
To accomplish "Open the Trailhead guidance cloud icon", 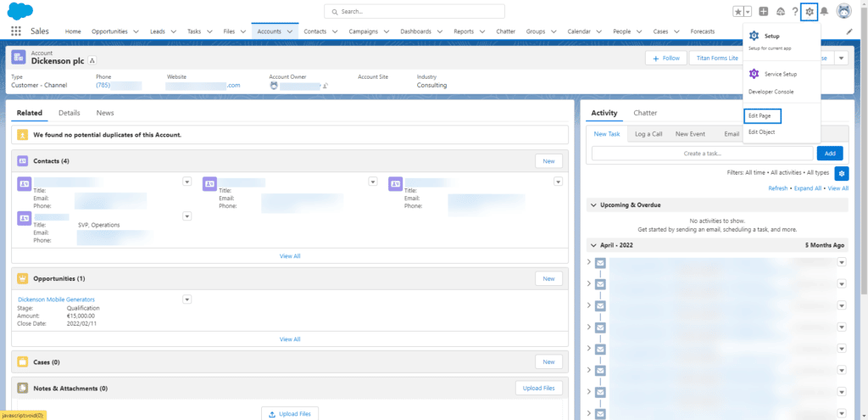I will click(x=781, y=12).
